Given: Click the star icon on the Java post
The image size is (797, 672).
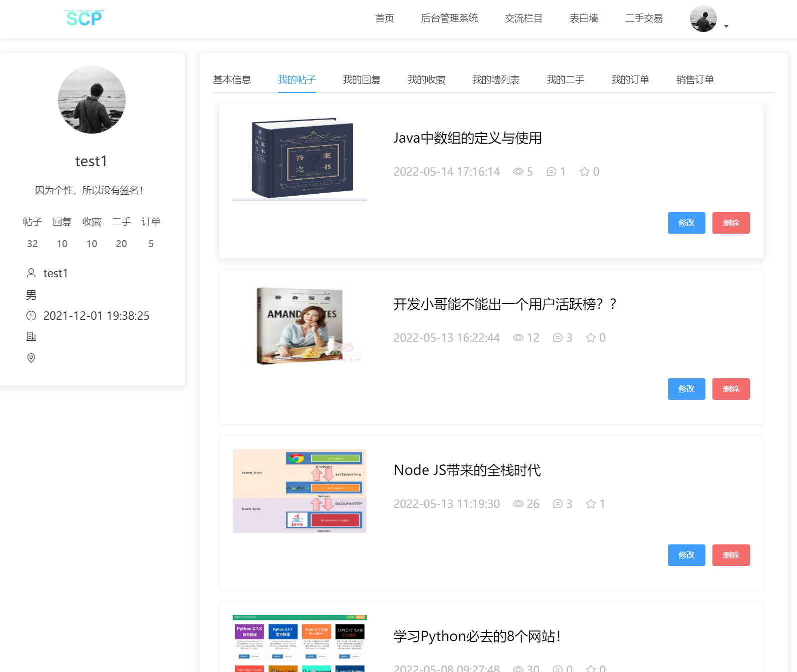Looking at the screenshot, I should tap(584, 172).
